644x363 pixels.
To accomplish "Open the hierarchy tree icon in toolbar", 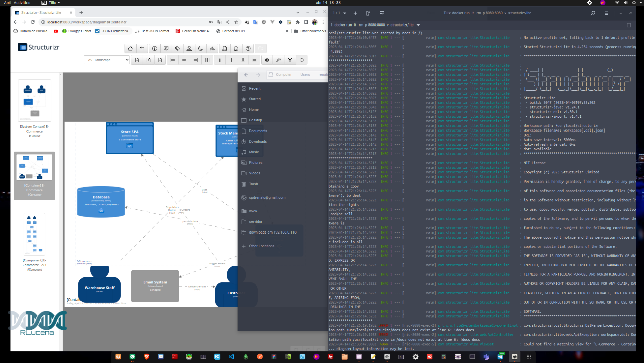I will point(212,48).
